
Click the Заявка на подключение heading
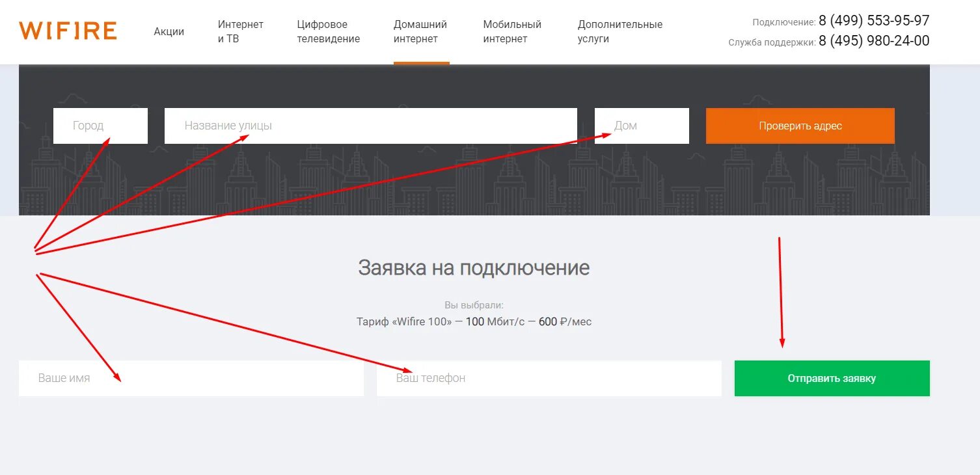point(474,268)
